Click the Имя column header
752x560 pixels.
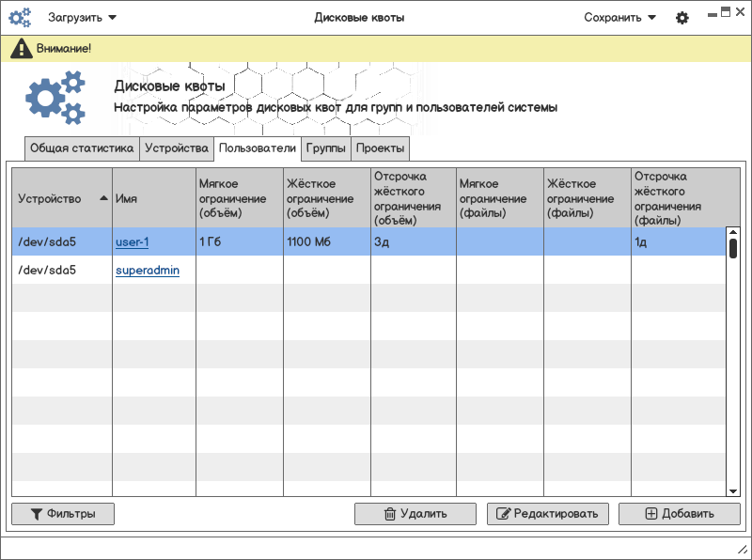(154, 198)
